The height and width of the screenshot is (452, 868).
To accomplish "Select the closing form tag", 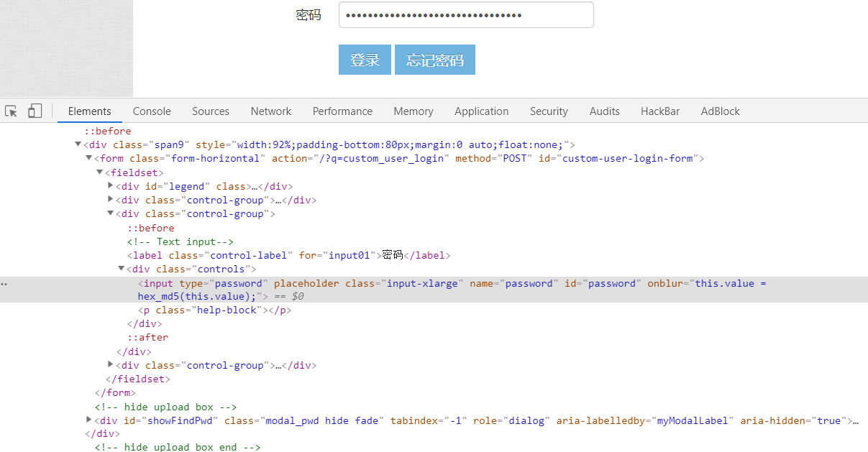I will pos(115,392).
